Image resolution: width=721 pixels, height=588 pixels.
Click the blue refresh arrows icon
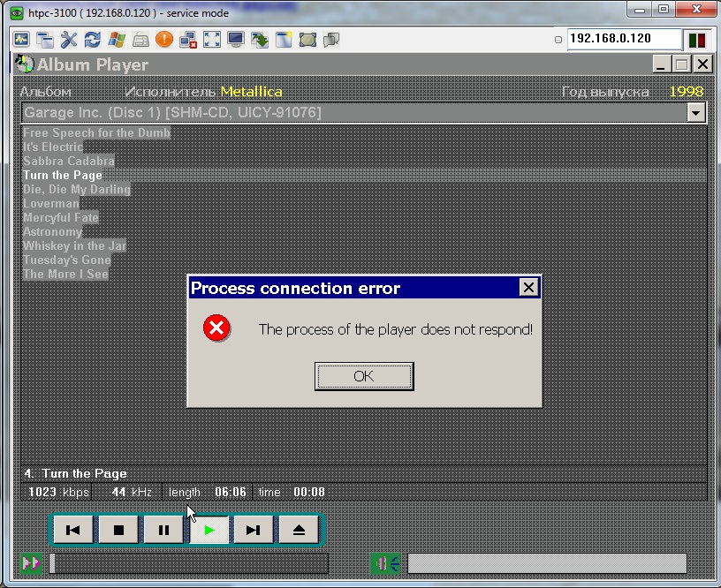coord(93,40)
